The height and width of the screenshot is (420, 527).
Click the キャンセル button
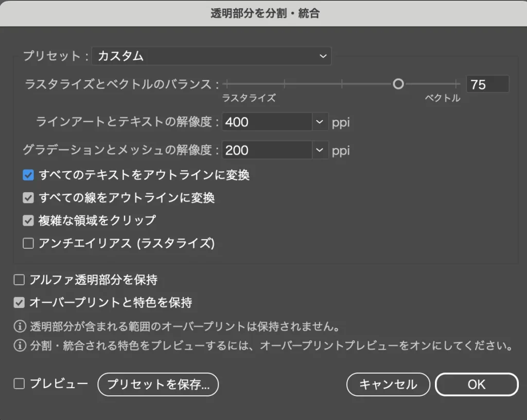[388, 385]
